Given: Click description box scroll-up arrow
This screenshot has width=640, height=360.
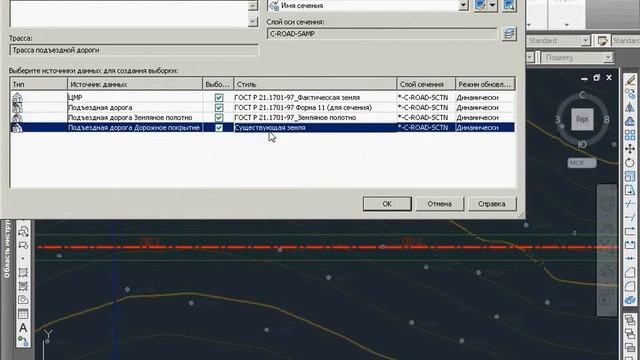Looking at the screenshot, I should tap(253, 5).
